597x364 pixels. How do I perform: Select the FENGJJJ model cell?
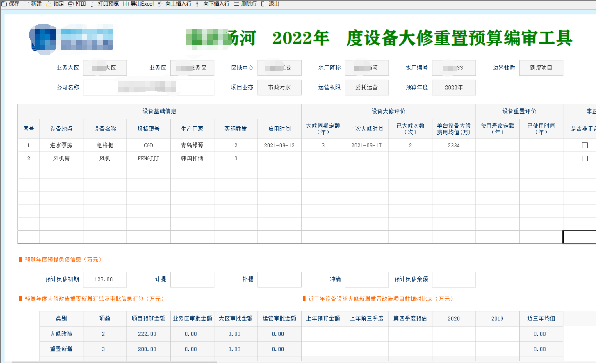pos(149,158)
